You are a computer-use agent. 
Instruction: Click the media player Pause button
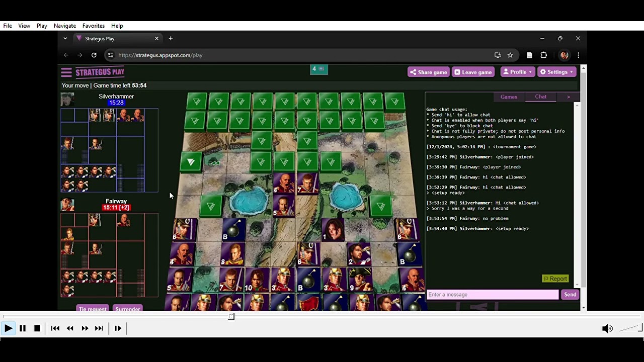pos(23,328)
